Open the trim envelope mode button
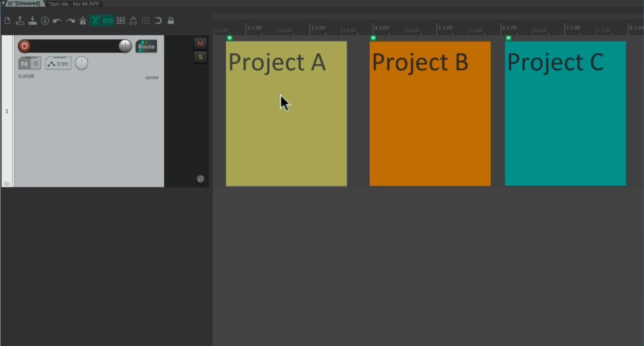 tap(58, 64)
